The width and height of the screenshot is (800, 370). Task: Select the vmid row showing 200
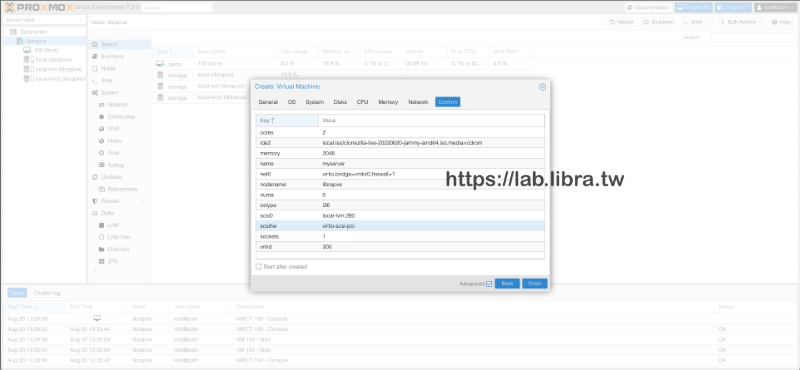click(x=400, y=247)
